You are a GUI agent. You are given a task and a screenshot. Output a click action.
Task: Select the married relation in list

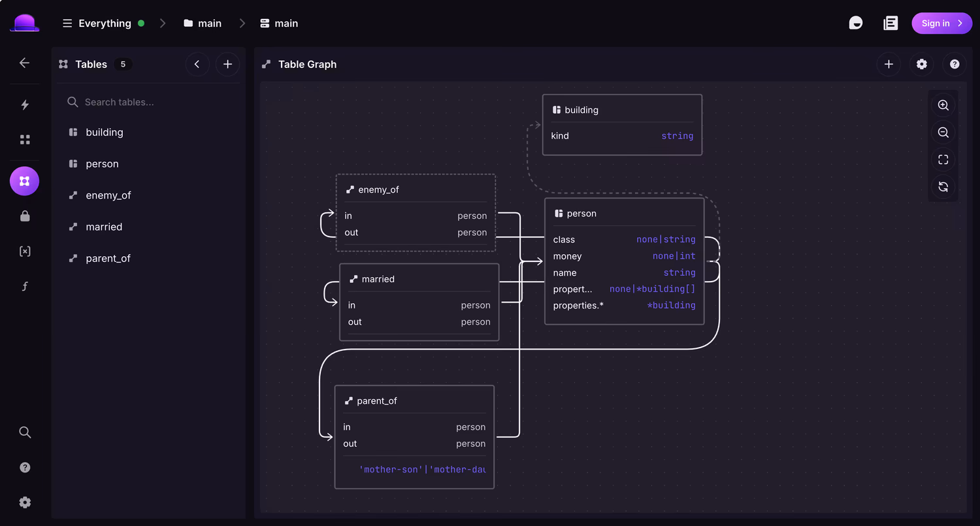pyautogui.click(x=149, y=227)
